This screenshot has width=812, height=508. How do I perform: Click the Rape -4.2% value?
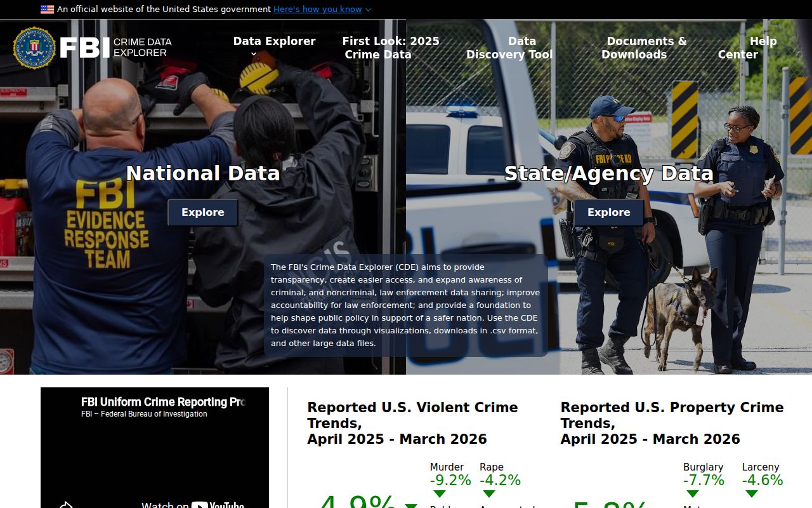coord(500,480)
